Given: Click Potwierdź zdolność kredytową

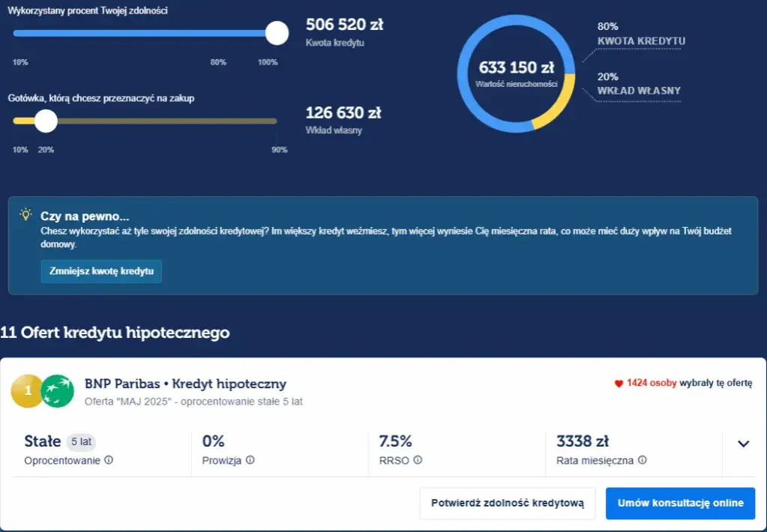Looking at the screenshot, I should [507, 503].
